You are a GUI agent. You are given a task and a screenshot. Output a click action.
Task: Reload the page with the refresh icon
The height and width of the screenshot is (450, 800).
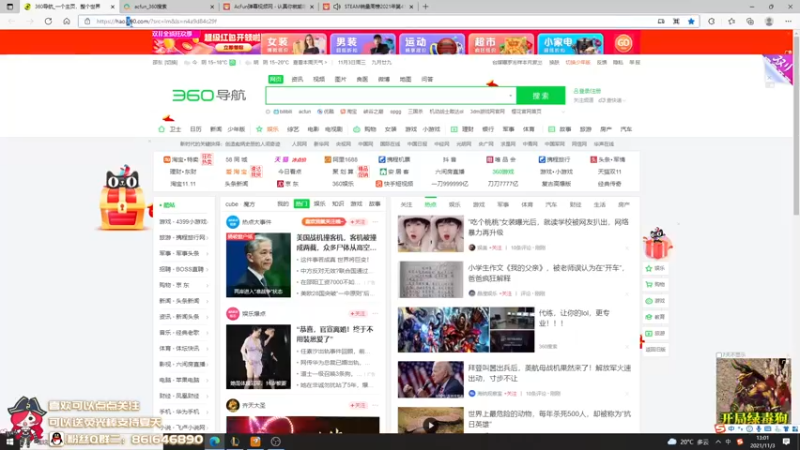coord(48,21)
